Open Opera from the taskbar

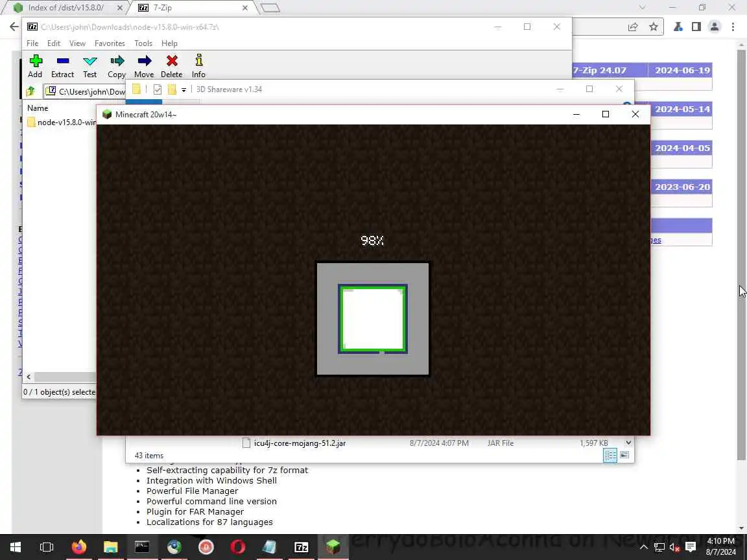(x=238, y=547)
